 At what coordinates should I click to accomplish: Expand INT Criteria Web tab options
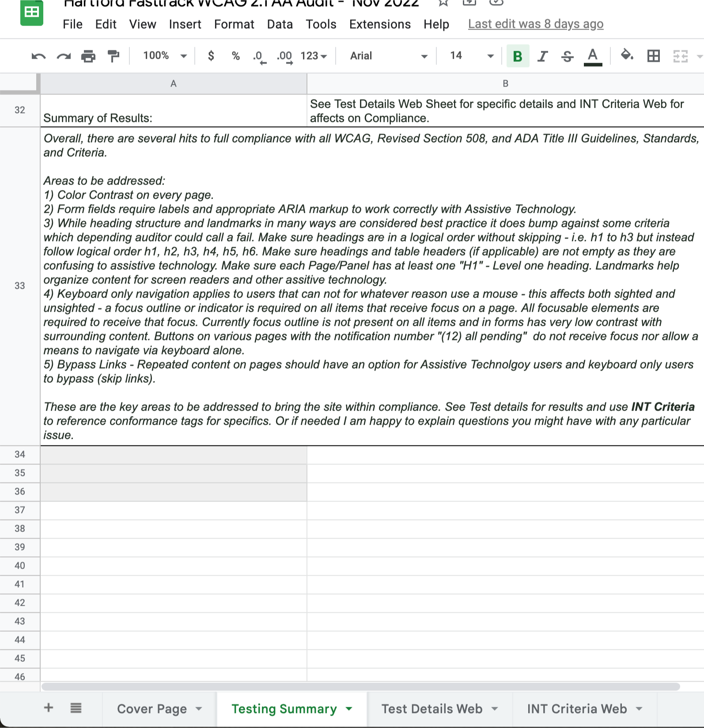click(639, 709)
